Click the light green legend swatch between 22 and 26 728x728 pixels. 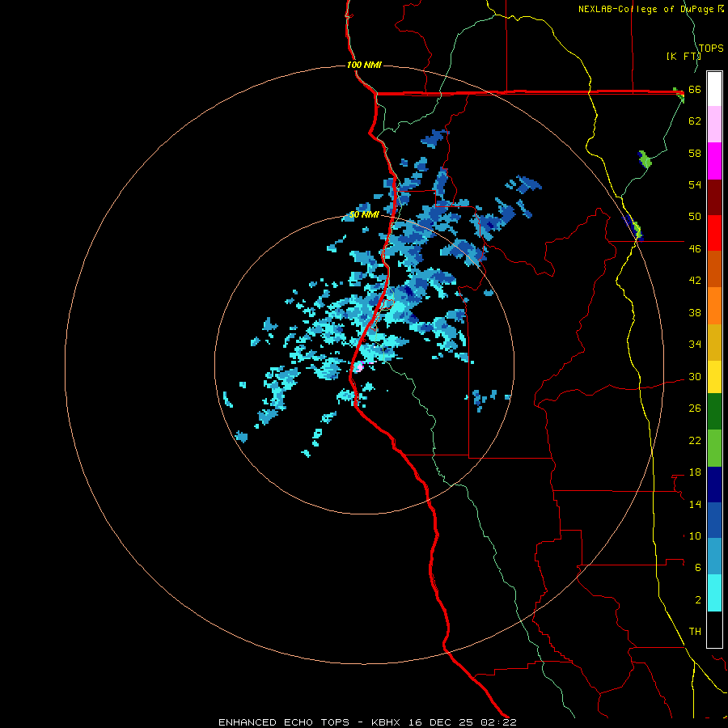[714, 448]
